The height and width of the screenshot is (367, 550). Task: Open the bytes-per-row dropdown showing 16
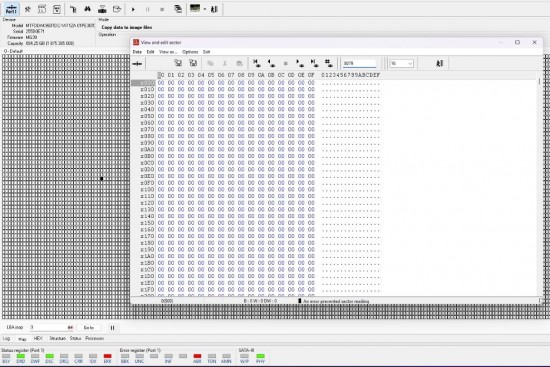tap(402, 64)
